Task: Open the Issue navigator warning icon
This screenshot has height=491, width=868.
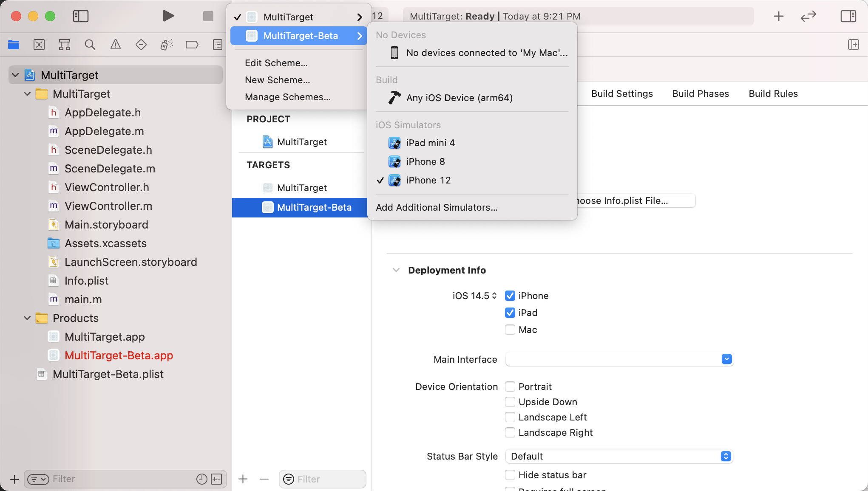Action: (115, 45)
